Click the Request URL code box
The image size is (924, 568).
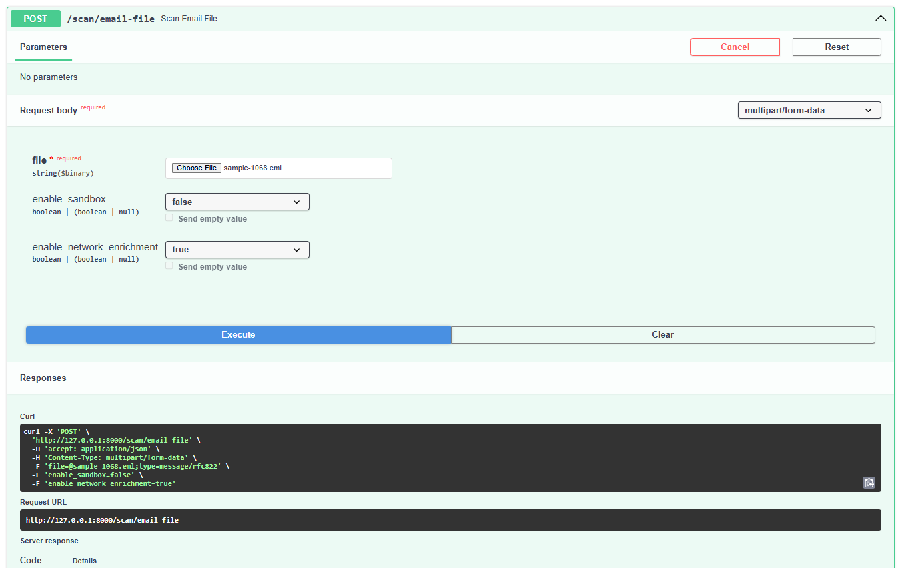(450, 520)
